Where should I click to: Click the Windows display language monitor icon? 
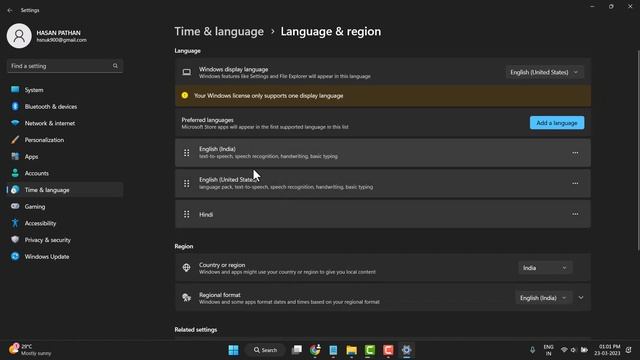point(187,72)
